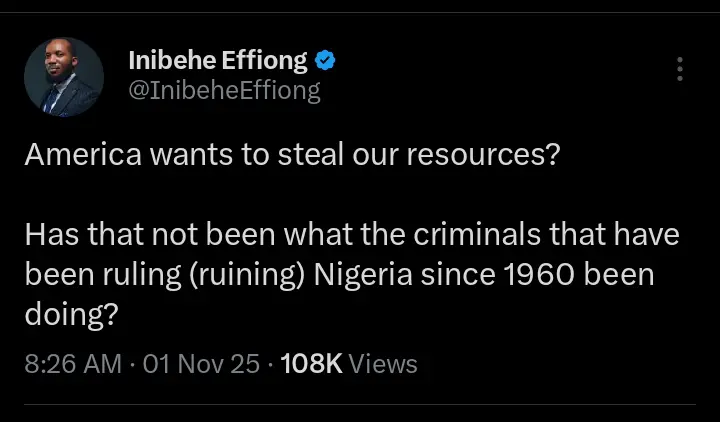Click the blue verified checkmark badge
Viewport: 720px width, 422px height.
(x=326, y=60)
